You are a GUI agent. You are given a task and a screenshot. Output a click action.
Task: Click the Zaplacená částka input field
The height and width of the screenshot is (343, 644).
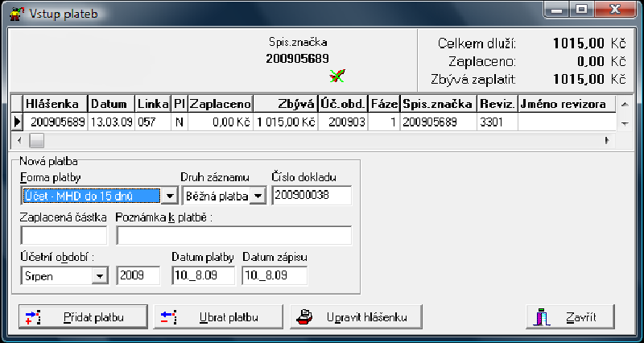64,235
